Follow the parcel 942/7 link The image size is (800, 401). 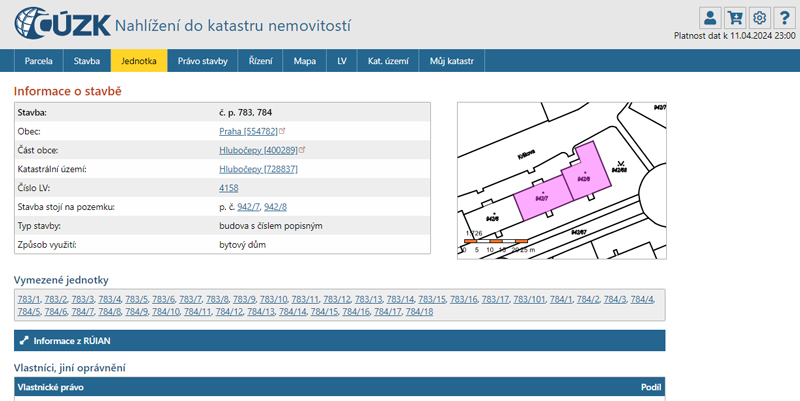pyautogui.click(x=248, y=207)
